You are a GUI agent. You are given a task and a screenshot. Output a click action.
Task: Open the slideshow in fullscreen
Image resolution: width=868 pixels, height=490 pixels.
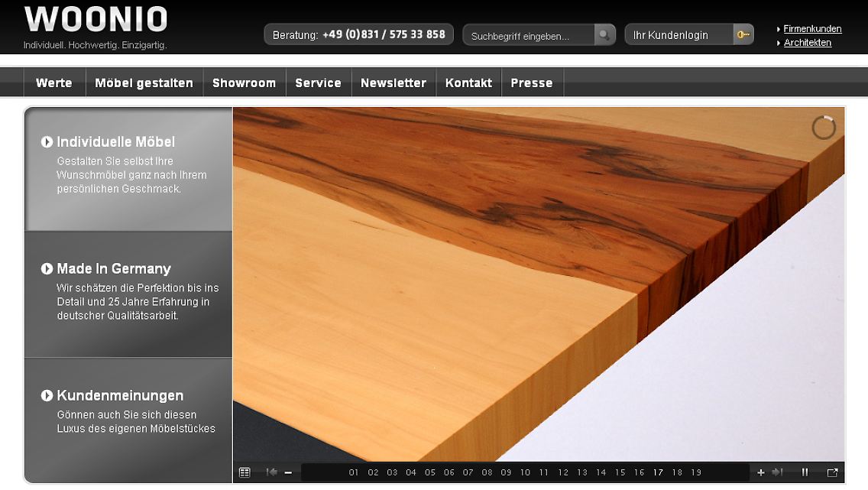[x=832, y=472]
